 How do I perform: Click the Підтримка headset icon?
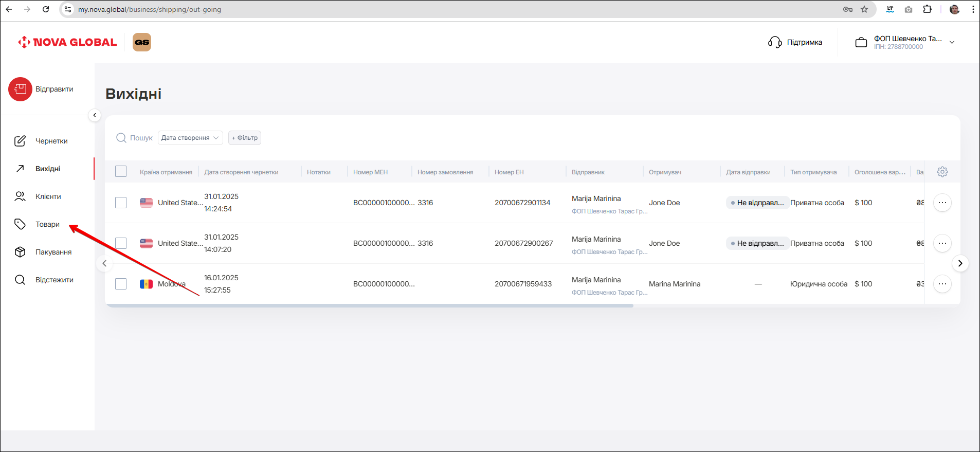point(774,42)
